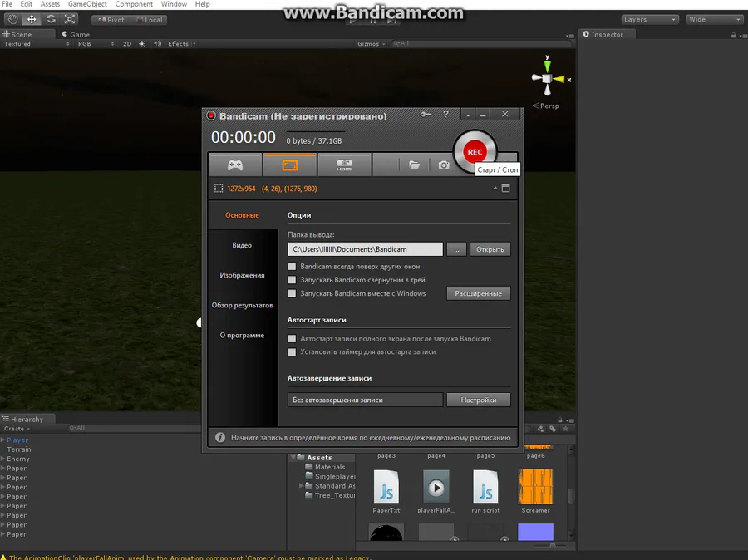Click the Project panel favorites star icon

(565, 429)
